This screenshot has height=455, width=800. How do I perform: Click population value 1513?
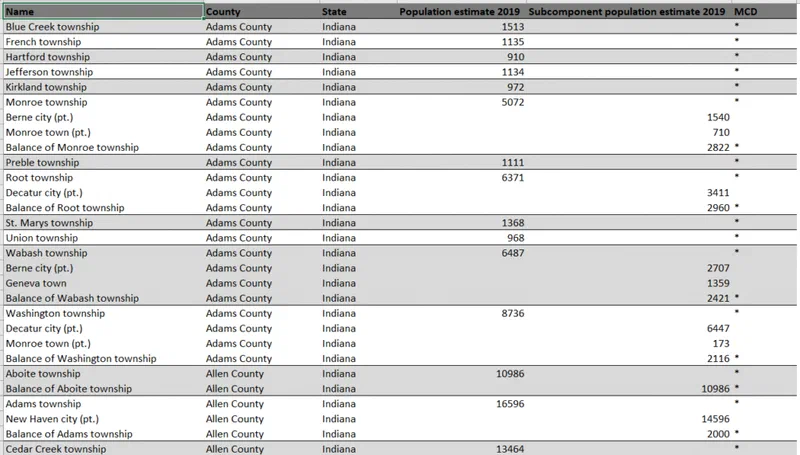[x=513, y=27]
